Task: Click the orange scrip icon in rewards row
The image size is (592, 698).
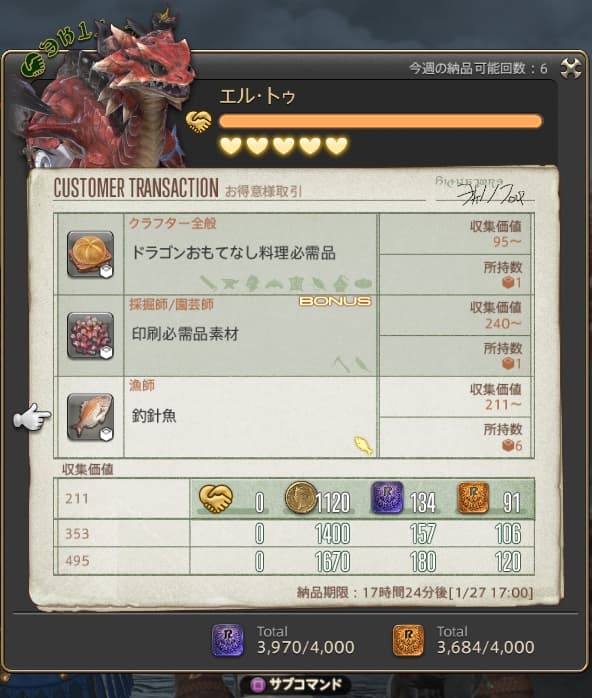Action: 473,497
